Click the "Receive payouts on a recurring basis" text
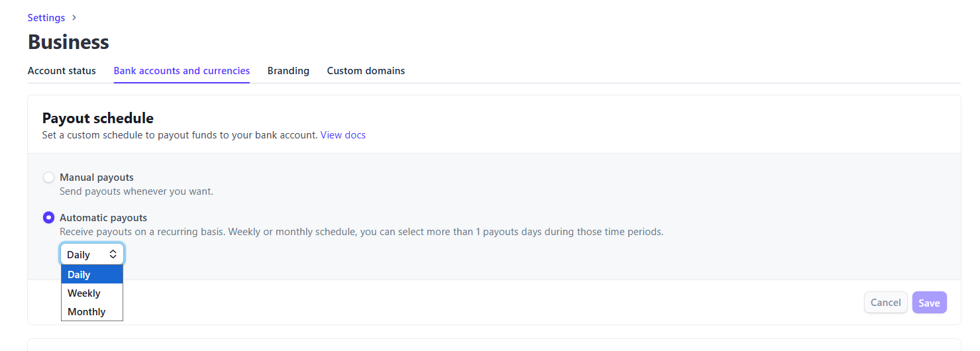 coord(361,232)
